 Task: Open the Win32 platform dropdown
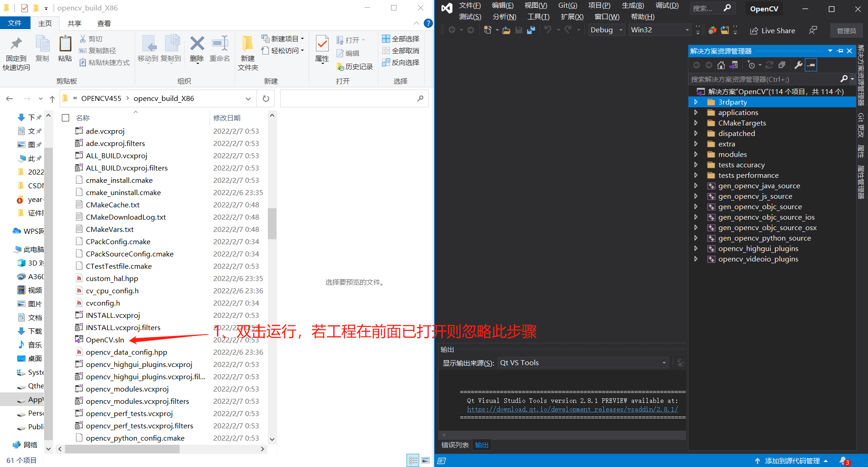pyautogui.click(x=660, y=30)
